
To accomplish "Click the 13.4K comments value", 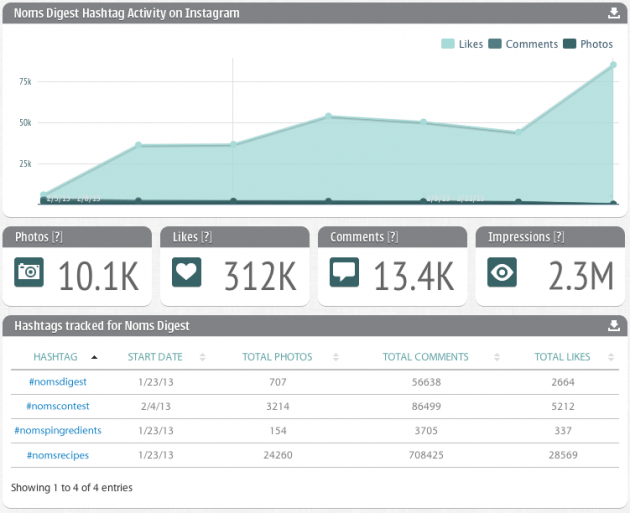I will 414,276.
